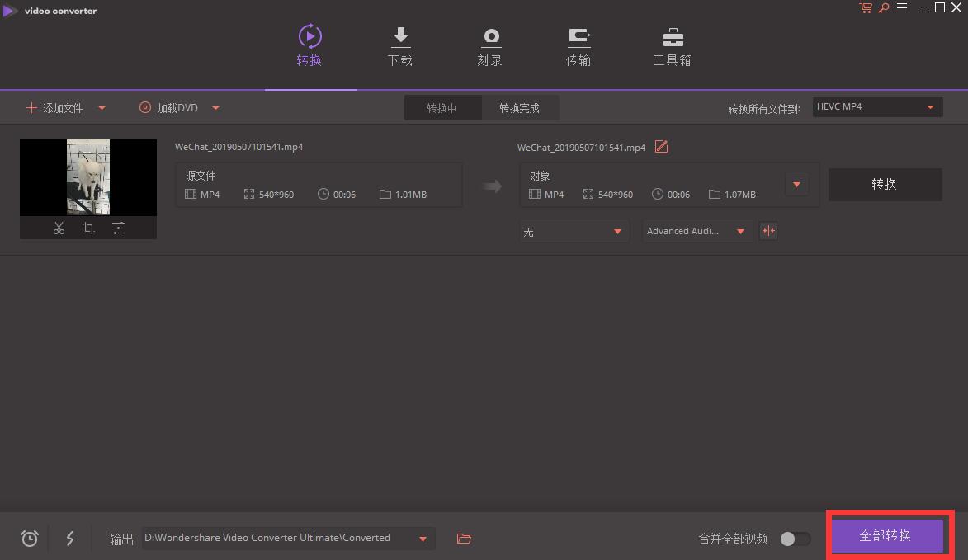The image size is (968, 560).
Task: Open the crop tool below the video thumbnail
Action: (x=88, y=228)
